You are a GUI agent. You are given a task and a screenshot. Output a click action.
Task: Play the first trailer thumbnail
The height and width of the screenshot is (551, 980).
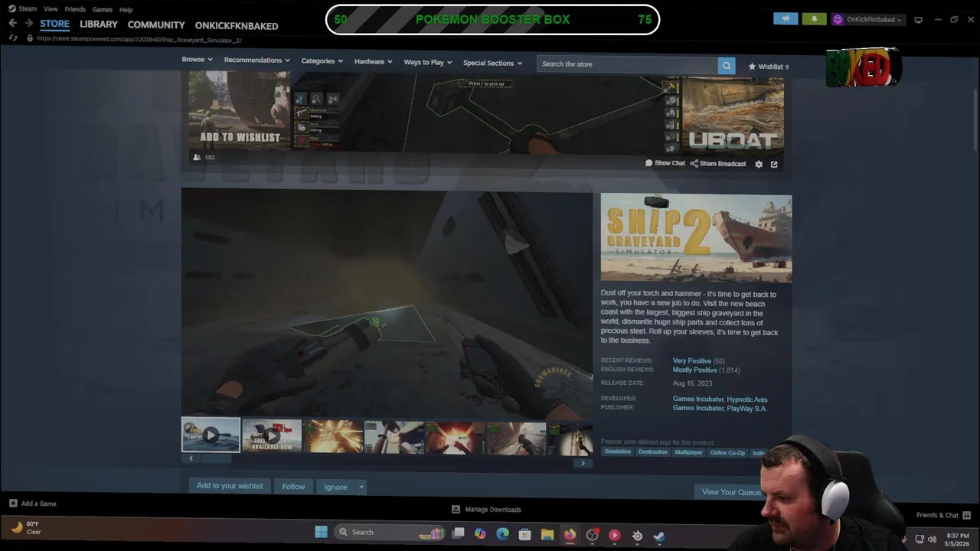[211, 435]
